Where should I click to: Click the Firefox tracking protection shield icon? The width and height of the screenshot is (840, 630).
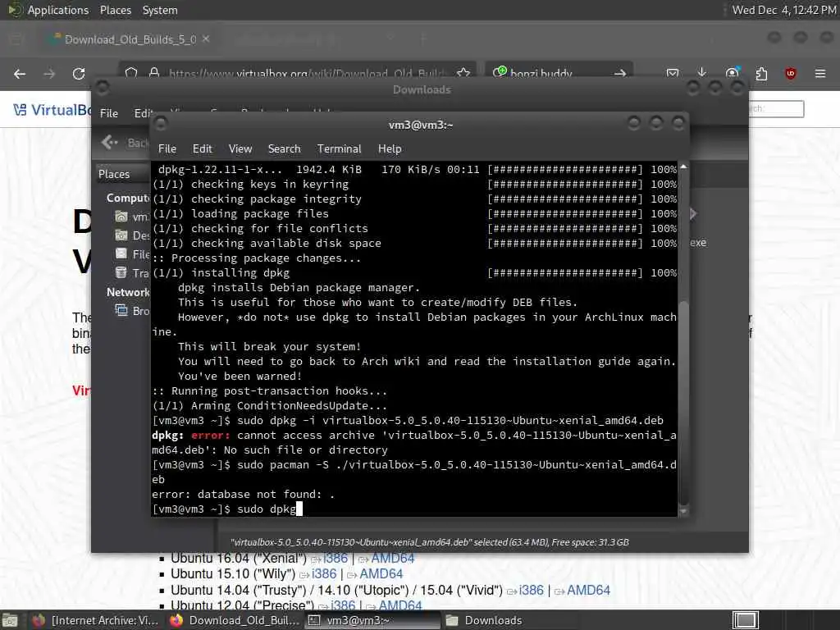click(131, 73)
